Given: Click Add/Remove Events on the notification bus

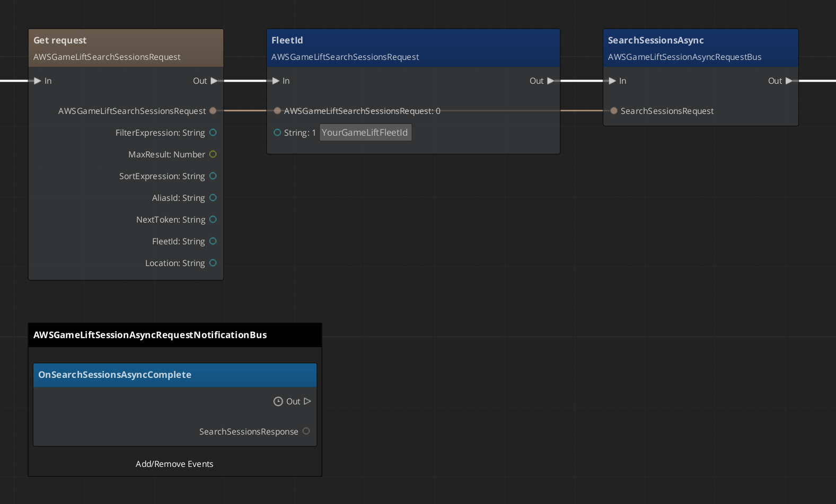Looking at the screenshot, I should click(x=174, y=464).
